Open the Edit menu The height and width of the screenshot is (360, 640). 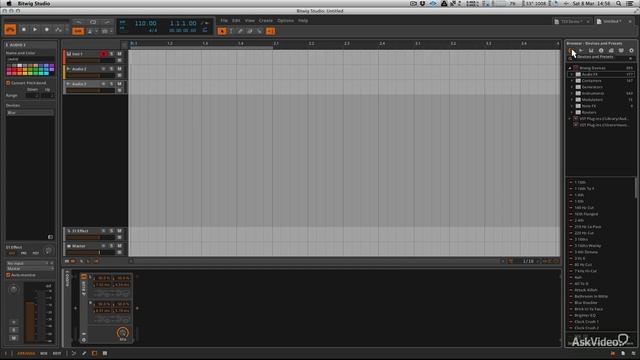click(x=236, y=20)
